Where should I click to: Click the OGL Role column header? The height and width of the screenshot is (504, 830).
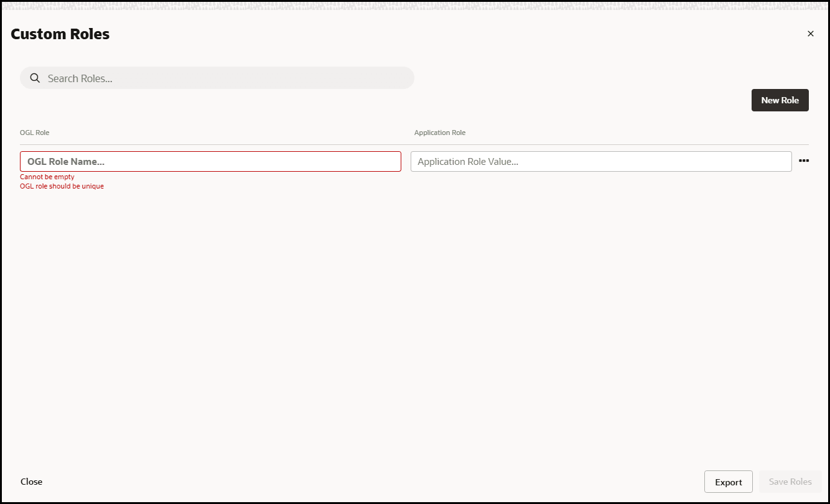[x=34, y=132]
